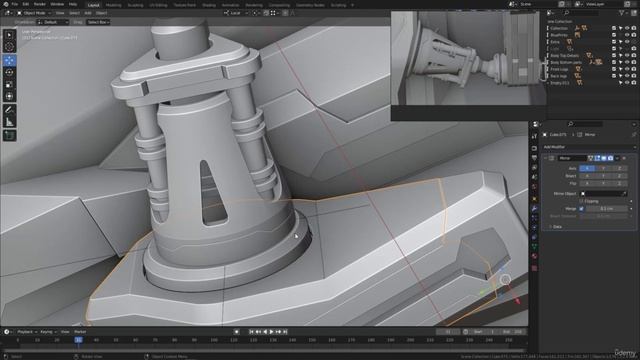Select the Measure tool
This screenshot has width=640, height=360.
(x=9, y=122)
